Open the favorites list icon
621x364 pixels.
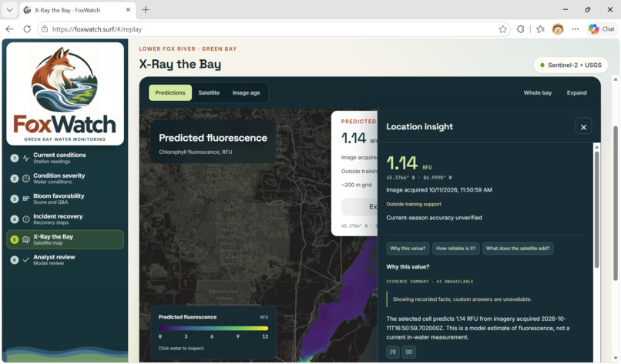(x=540, y=29)
